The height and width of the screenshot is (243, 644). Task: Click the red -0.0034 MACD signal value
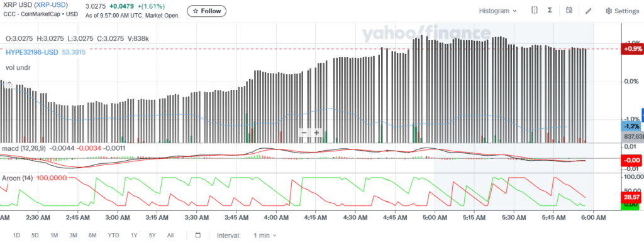click(x=89, y=148)
